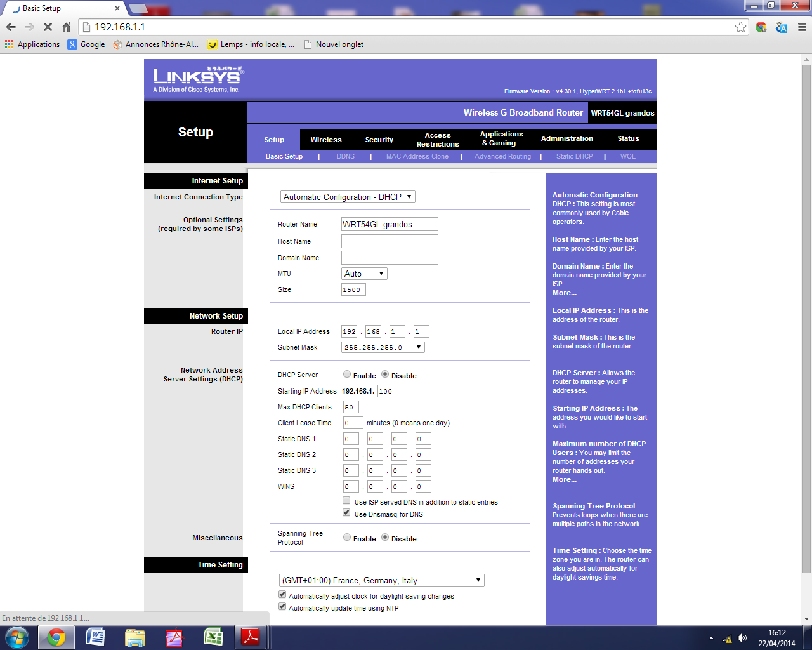Toggle Use Dnsmasq for DNS checkbox

346,513
